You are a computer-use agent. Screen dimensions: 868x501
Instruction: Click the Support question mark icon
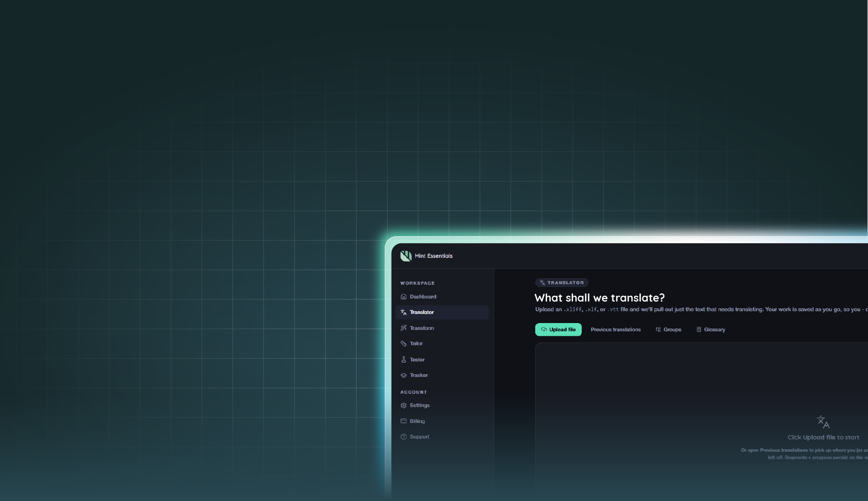(x=403, y=437)
